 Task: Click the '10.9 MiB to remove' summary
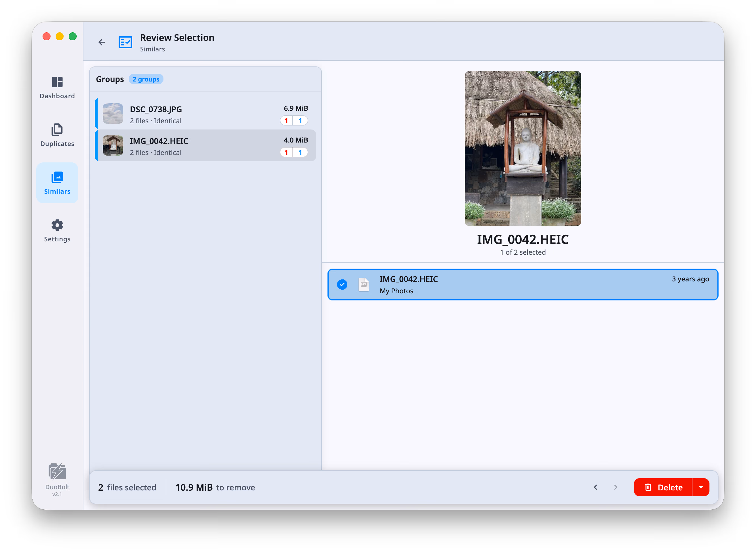click(x=215, y=487)
